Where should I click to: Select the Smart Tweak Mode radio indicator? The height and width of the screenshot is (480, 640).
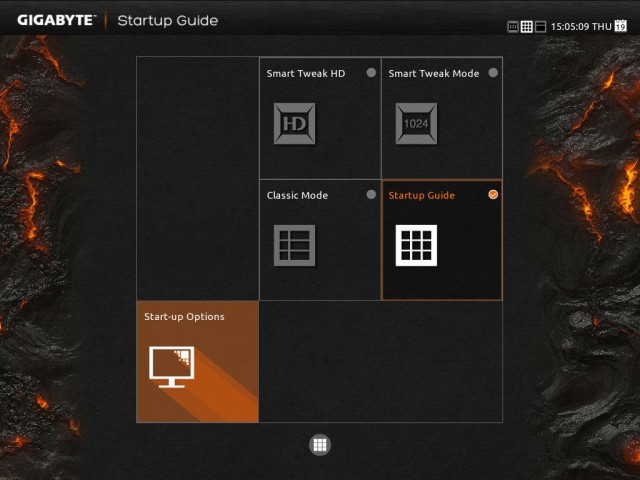coord(493,73)
